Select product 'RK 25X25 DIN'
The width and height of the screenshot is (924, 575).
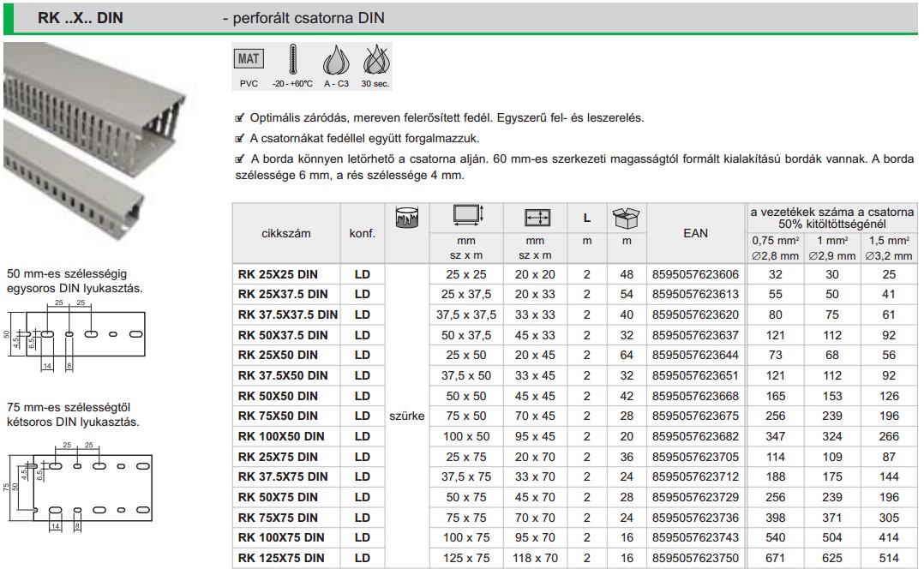(278, 273)
